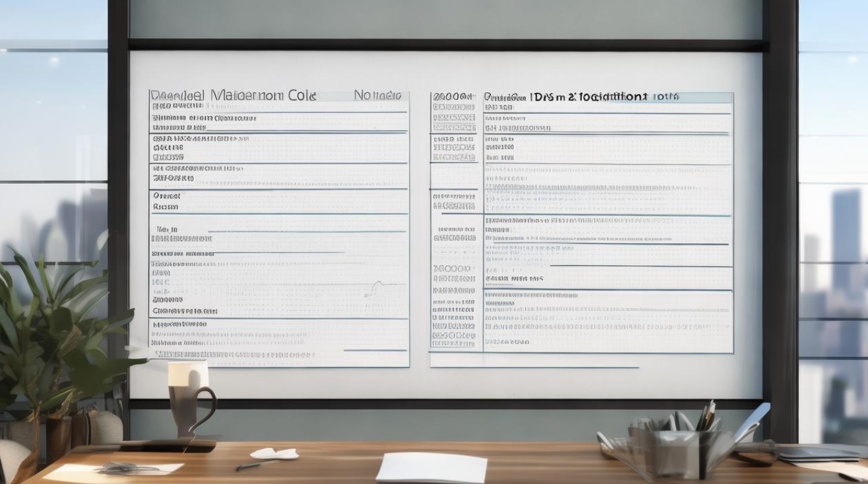
Task: Click the clear pen holder organizer
Action: [678, 447]
